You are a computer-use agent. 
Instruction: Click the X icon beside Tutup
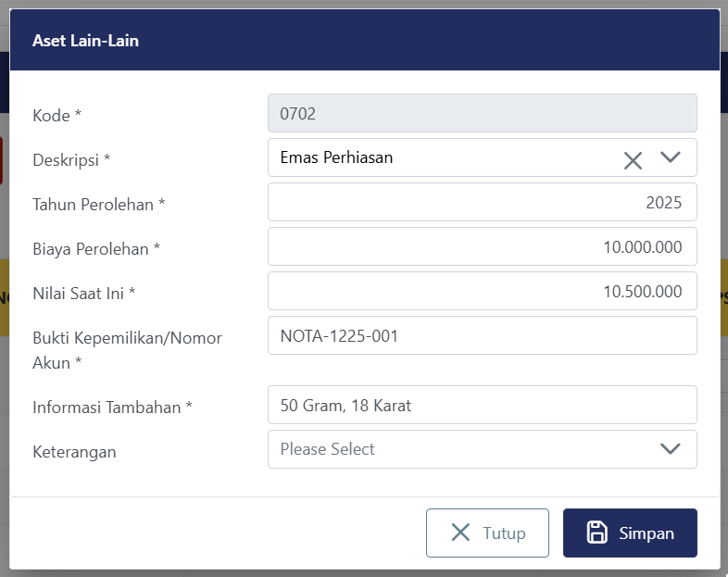click(460, 533)
